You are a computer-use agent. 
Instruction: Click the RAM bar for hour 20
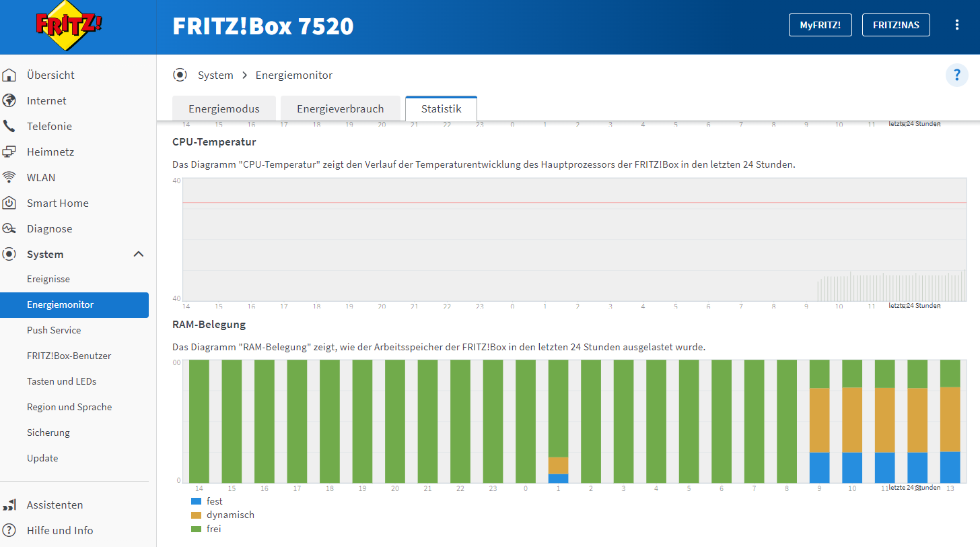394,421
